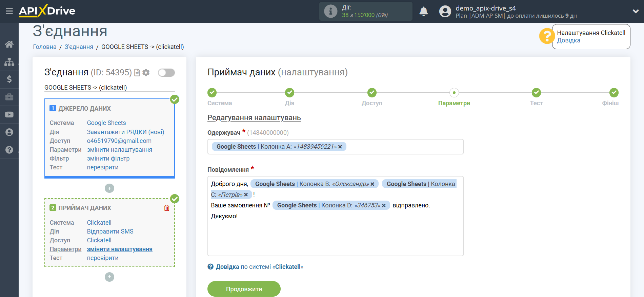This screenshot has height=297, width=644.
Task: Click Відправити SMS action link
Action: [110, 231]
